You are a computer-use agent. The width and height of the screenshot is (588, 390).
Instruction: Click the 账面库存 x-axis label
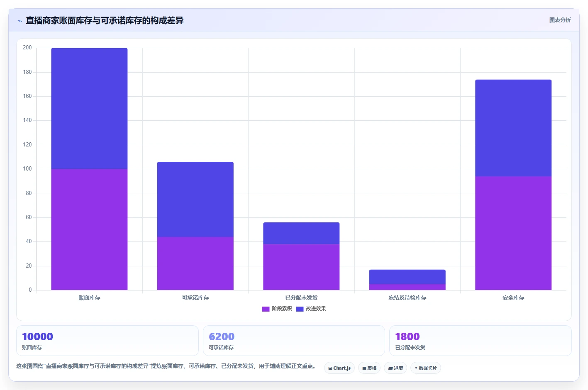point(89,298)
